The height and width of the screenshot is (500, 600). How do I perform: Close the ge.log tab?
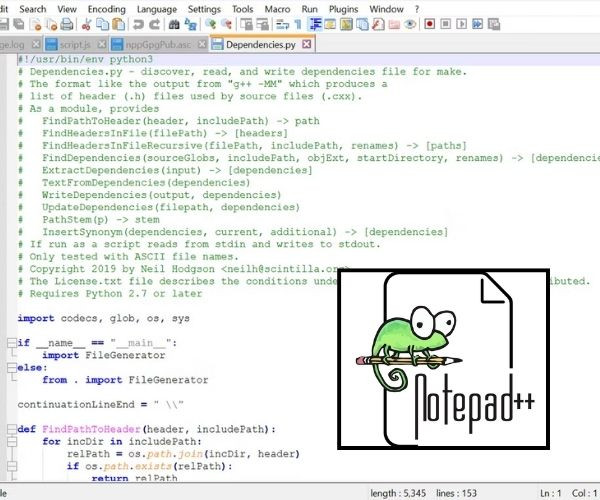click(x=36, y=44)
